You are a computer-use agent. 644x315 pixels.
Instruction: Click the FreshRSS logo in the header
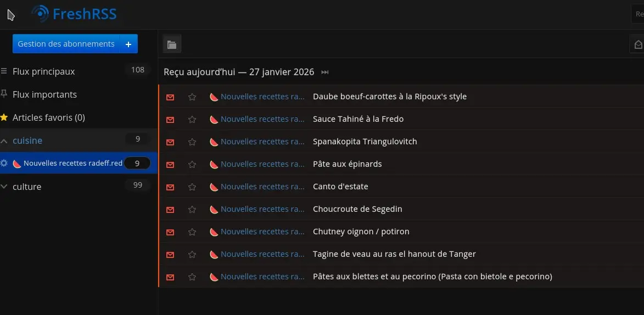[x=74, y=14]
